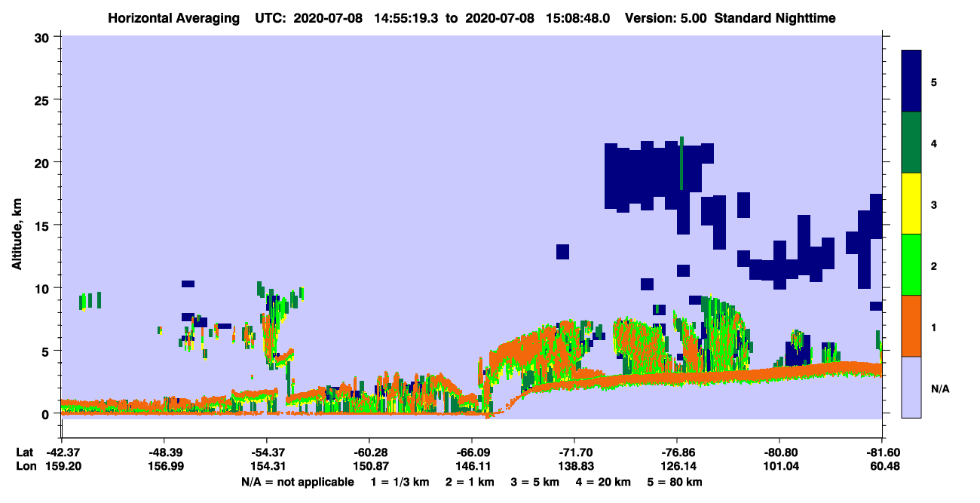The height and width of the screenshot is (503, 980).
Task: Click the isolated dark blue square near 13 km
Action: (562, 252)
